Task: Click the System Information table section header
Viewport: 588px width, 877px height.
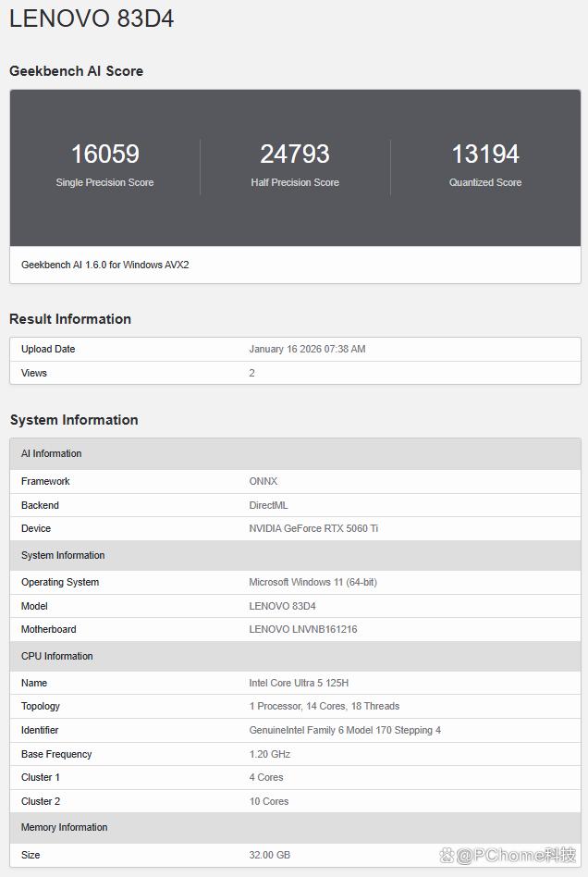Action: pos(63,555)
